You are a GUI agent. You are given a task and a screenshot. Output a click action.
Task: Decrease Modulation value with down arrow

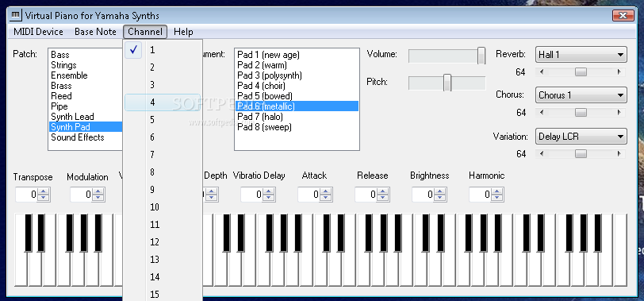coord(98,198)
